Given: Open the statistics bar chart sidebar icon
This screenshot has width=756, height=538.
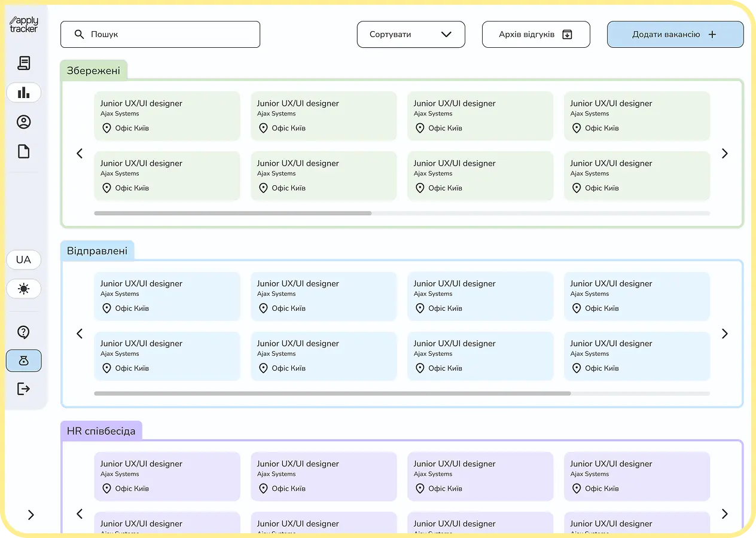Looking at the screenshot, I should pyautogui.click(x=23, y=92).
